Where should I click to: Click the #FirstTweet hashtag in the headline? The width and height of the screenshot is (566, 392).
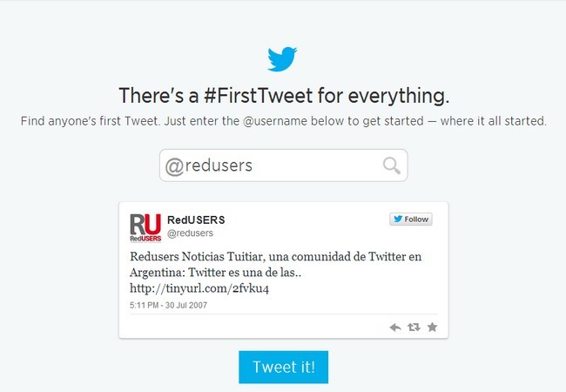[x=259, y=96]
